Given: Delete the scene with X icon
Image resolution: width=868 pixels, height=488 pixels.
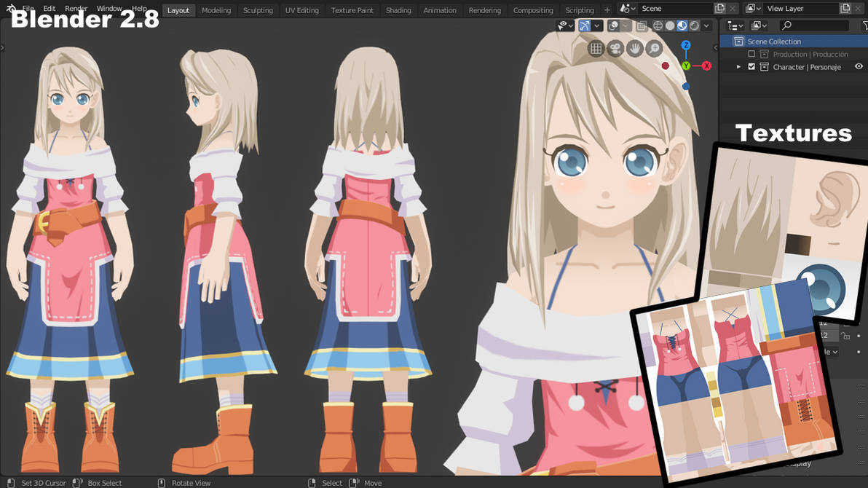Looking at the screenshot, I should pyautogui.click(x=733, y=8).
